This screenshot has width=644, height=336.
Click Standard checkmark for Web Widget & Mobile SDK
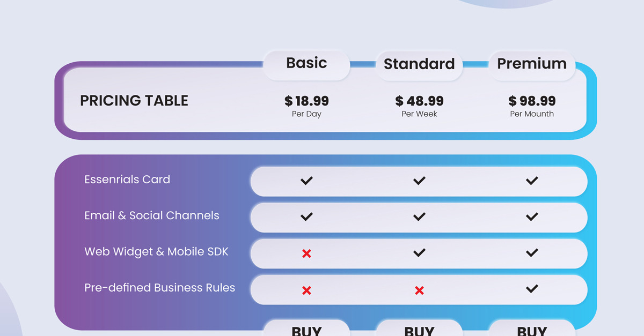pos(419,252)
